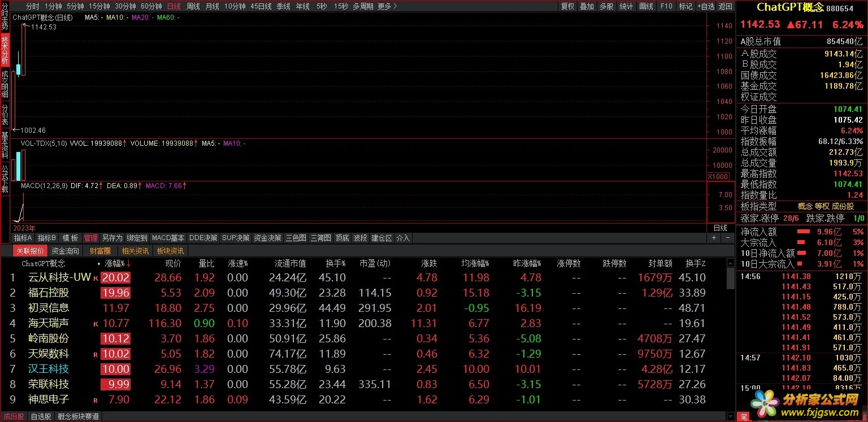
Task: Sort by the 流通市值 column header
Action: coord(290,264)
